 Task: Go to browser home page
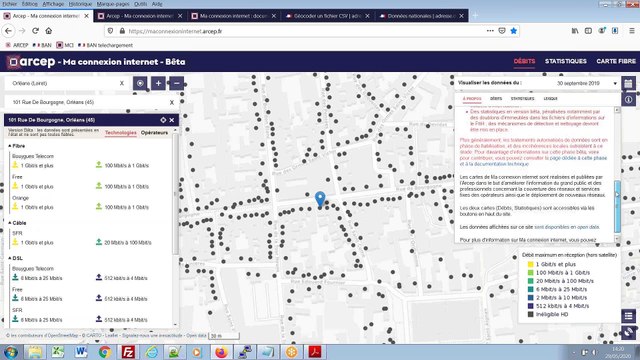click(49, 31)
